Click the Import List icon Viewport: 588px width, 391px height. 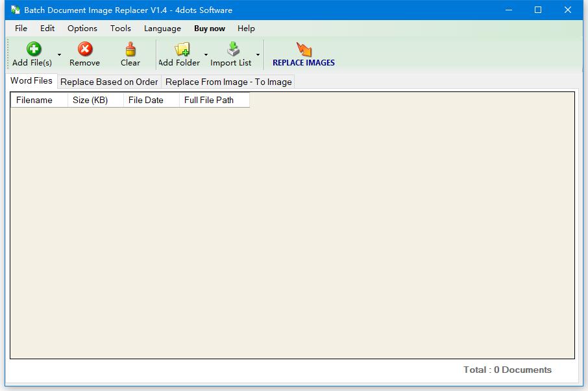(x=233, y=49)
